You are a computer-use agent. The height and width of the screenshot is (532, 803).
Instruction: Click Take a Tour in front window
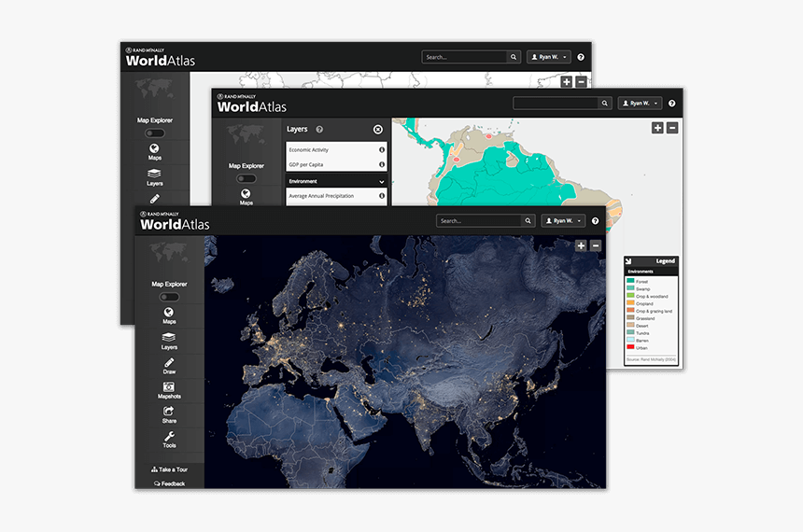click(170, 469)
